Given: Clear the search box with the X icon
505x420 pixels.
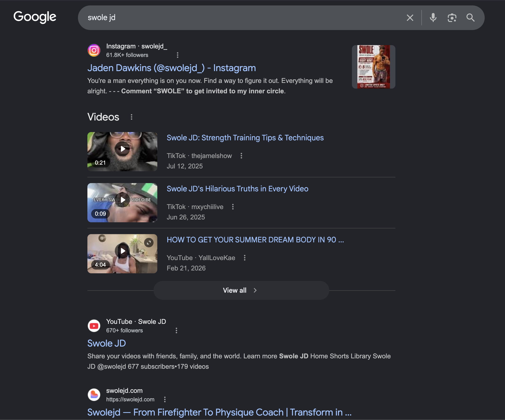Looking at the screenshot, I should pos(410,17).
